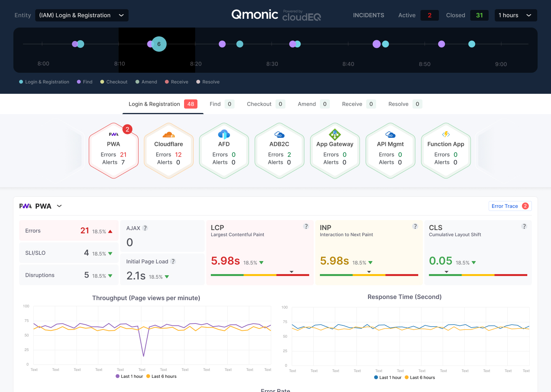The image size is (551, 392).
Task: Click the Closed incidents count 31
Action: 479,15
